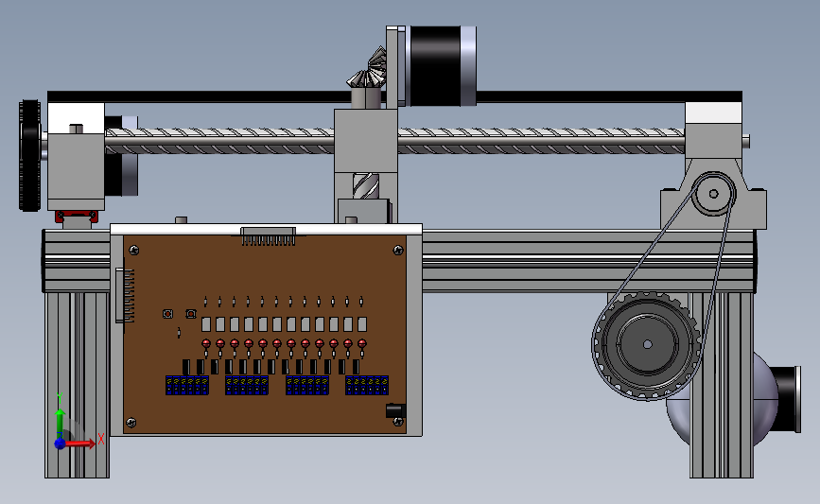Select the rightmost blue terminal block
820x504 pixels.
367,385
